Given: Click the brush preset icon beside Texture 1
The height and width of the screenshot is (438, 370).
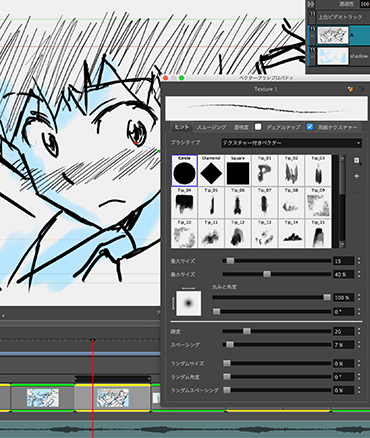Looking at the screenshot, I should [350, 89].
